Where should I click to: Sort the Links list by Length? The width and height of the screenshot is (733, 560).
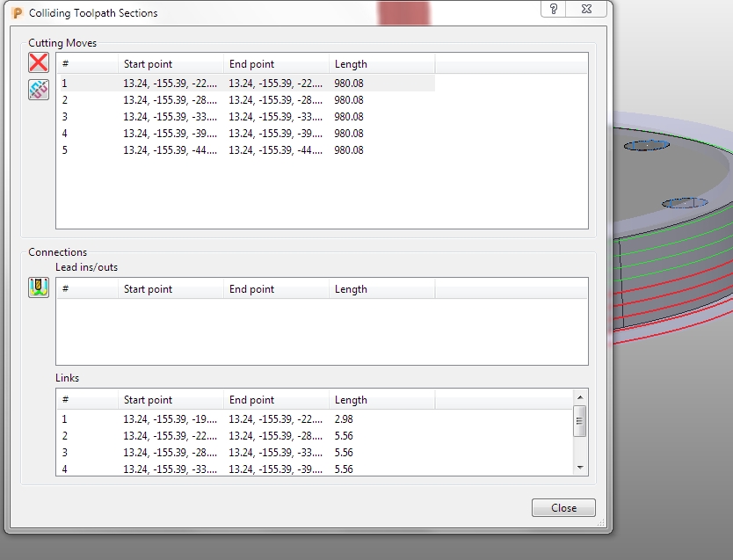(352, 398)
